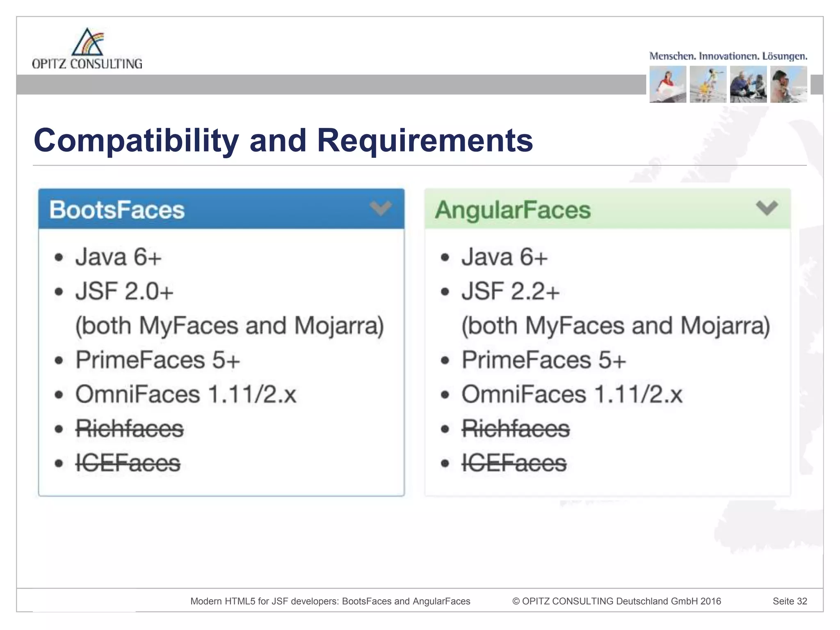Collapse the BootsFaces panel chevron
This screenshot has height=630, width=840.
click(x=381, y=208)
